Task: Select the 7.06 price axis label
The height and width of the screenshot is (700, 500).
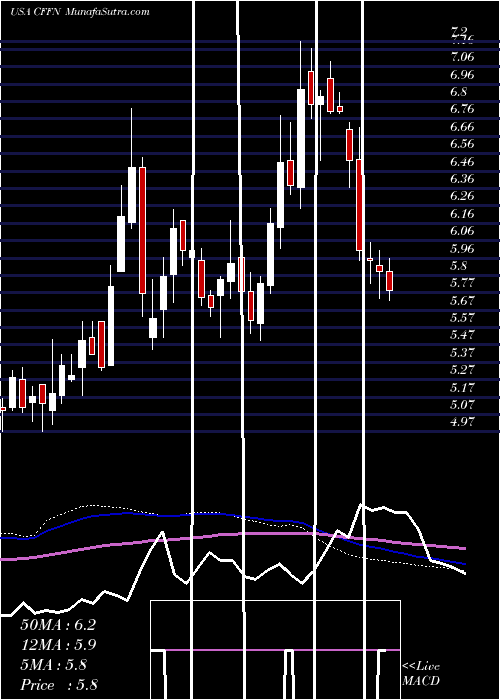Action: coord(462,57)
